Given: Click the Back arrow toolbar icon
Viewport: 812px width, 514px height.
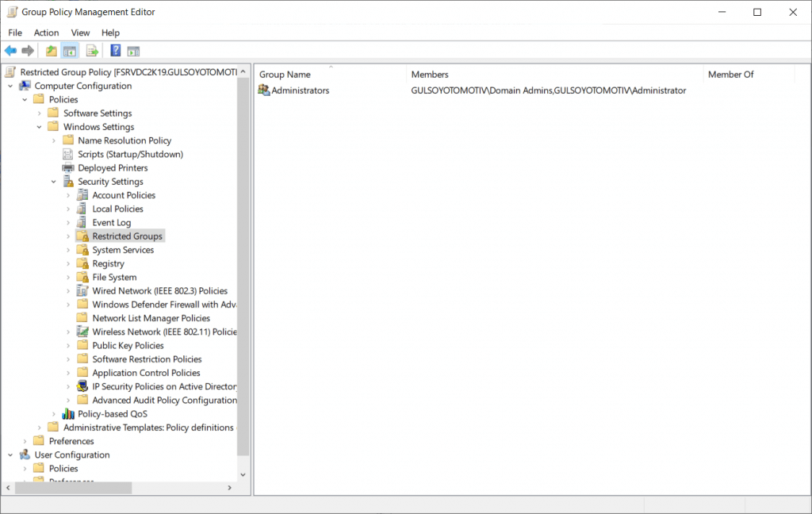Looking at the screenshot, I should [10, 51].
